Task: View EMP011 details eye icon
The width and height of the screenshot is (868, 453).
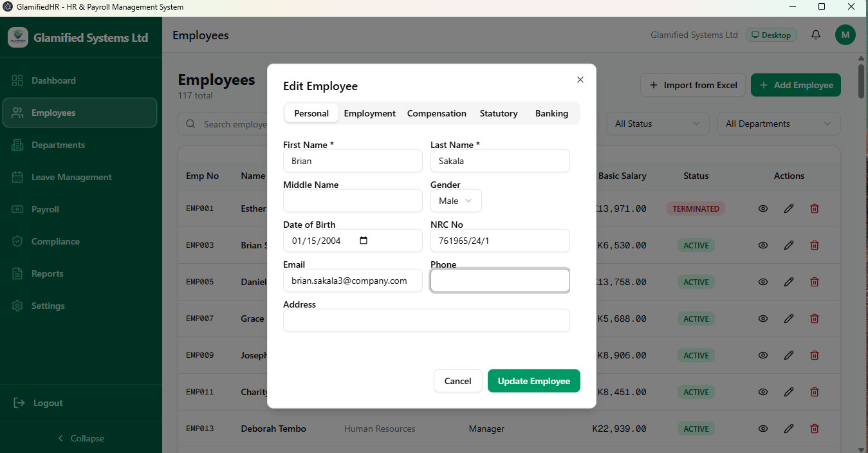Action: 763,392
